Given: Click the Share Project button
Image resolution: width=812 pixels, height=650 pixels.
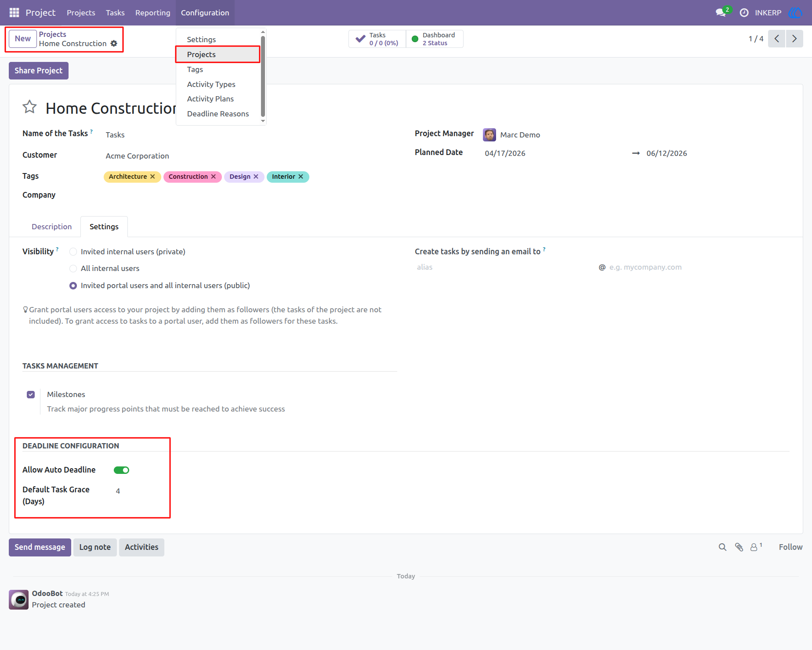Looking at the screenshot, I should coord(39,71).
